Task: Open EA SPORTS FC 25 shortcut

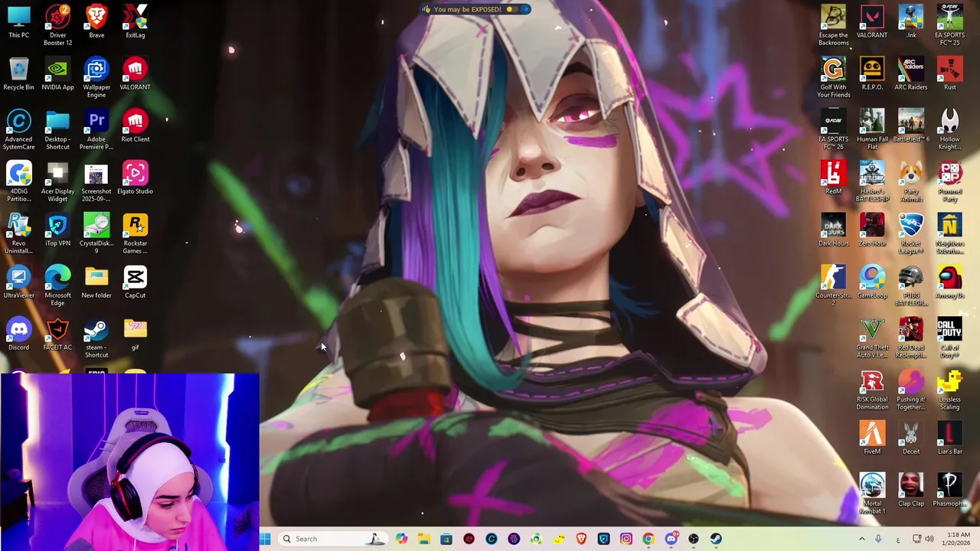Action: click(x=949, y=24)
